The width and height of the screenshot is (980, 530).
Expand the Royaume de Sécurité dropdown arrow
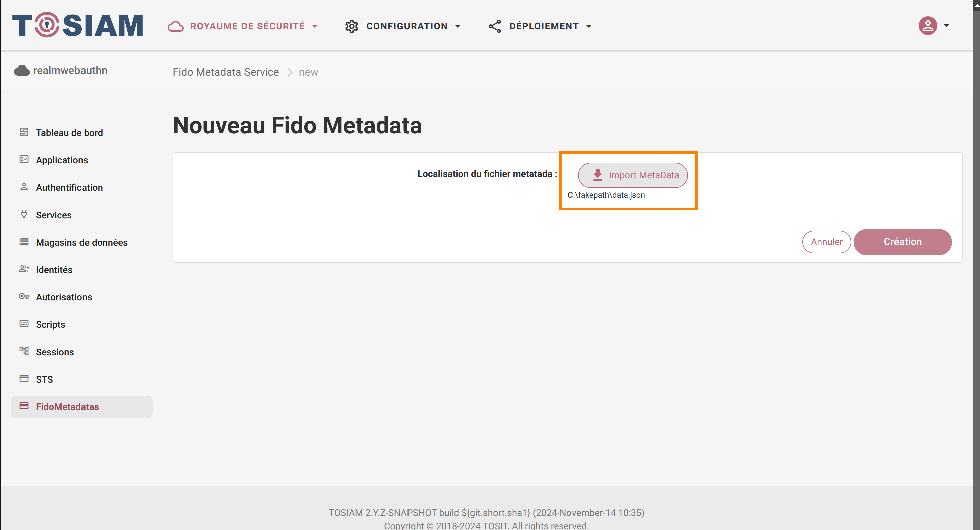tap(315, 26)
